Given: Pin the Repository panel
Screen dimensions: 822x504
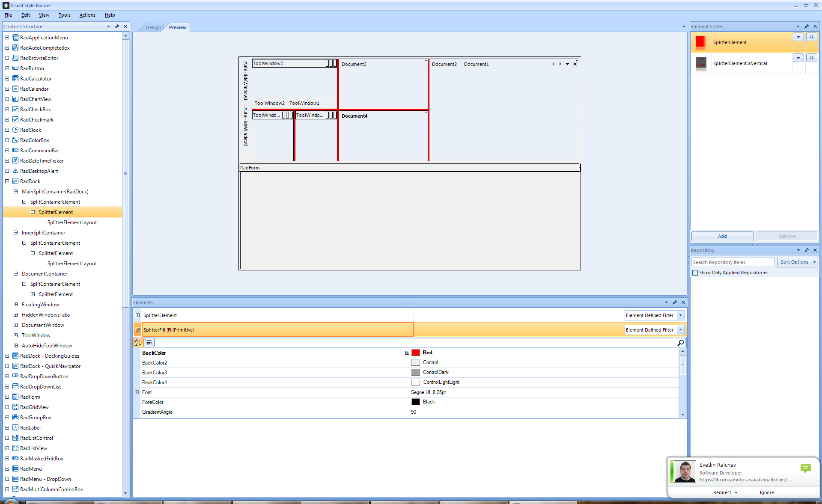Looking at the screenshot, I should [x=807, y=250].
